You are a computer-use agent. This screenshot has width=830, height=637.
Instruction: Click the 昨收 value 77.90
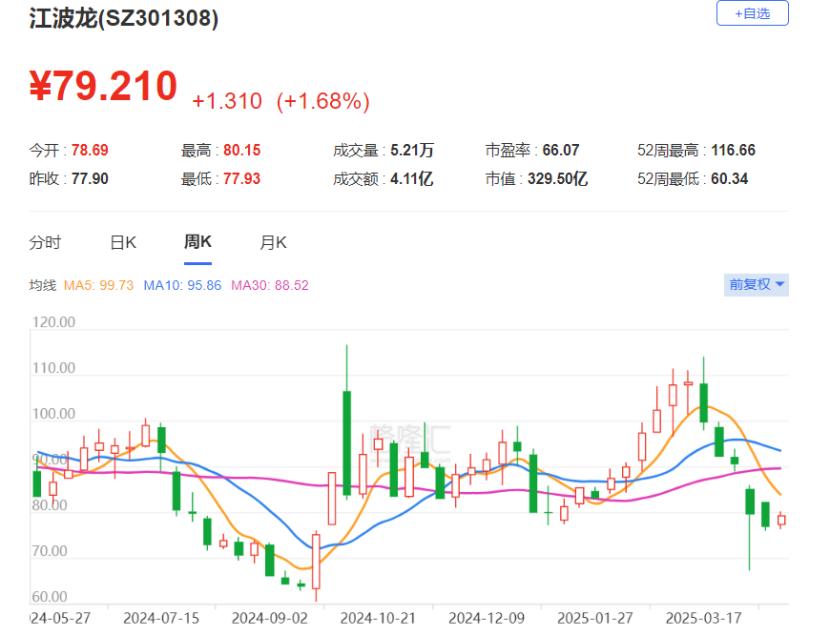(90, 178)
